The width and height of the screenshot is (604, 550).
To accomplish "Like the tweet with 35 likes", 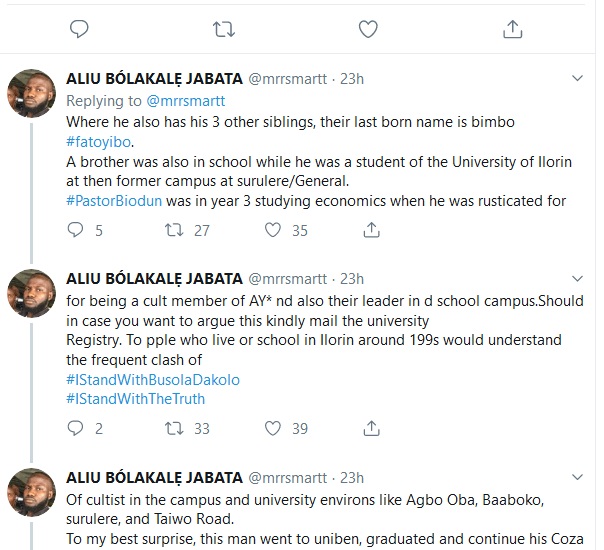I will pyautogui.click(x=274, y=231).
